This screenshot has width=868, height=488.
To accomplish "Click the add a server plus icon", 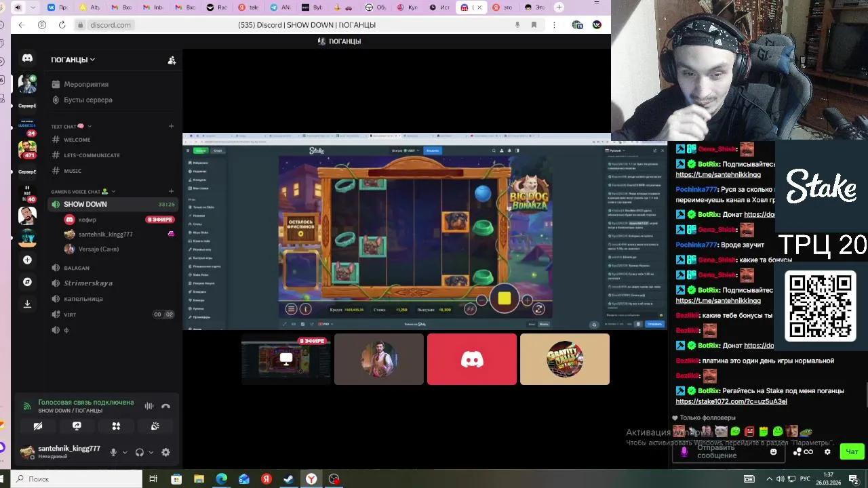I will point(27,260).
